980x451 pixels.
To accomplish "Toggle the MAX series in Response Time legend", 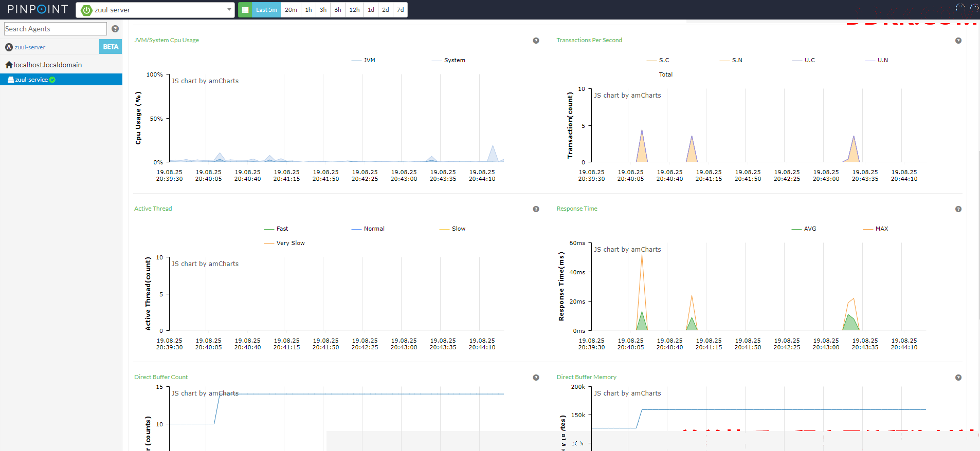I will [x=876, y=229].
